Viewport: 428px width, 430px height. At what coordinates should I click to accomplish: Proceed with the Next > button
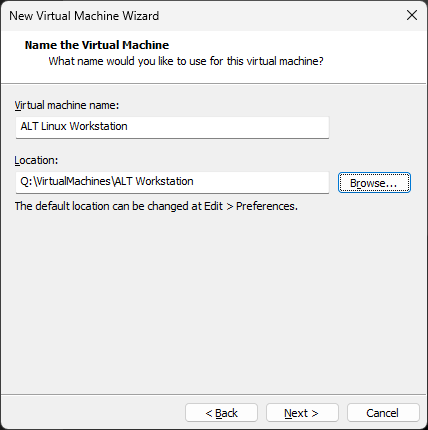(302, 413)
